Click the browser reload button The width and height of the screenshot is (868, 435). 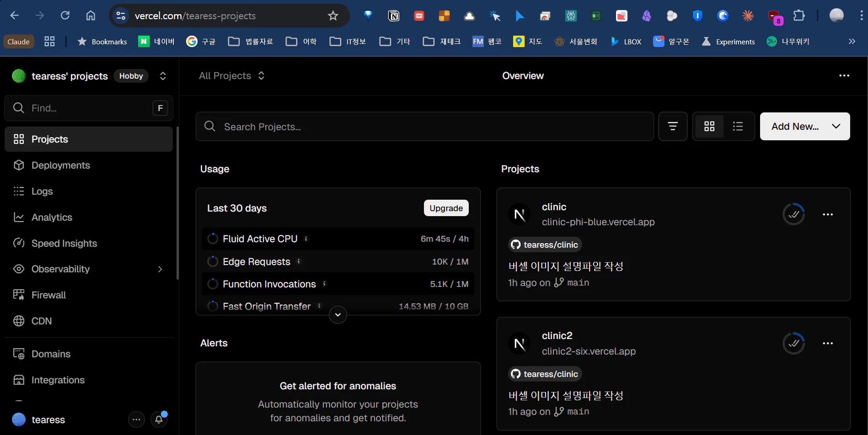pos(65,16)
